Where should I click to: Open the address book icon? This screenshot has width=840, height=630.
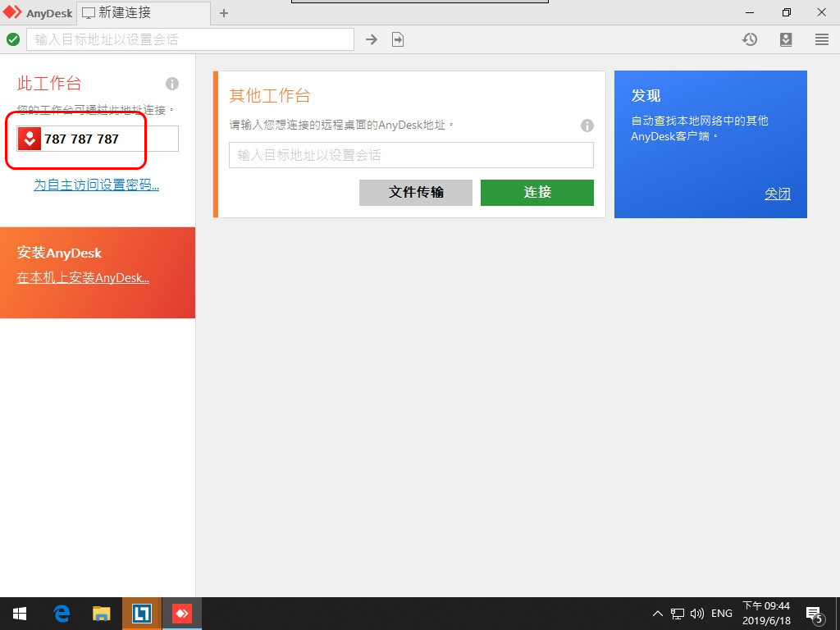click(x=786, y=39)
